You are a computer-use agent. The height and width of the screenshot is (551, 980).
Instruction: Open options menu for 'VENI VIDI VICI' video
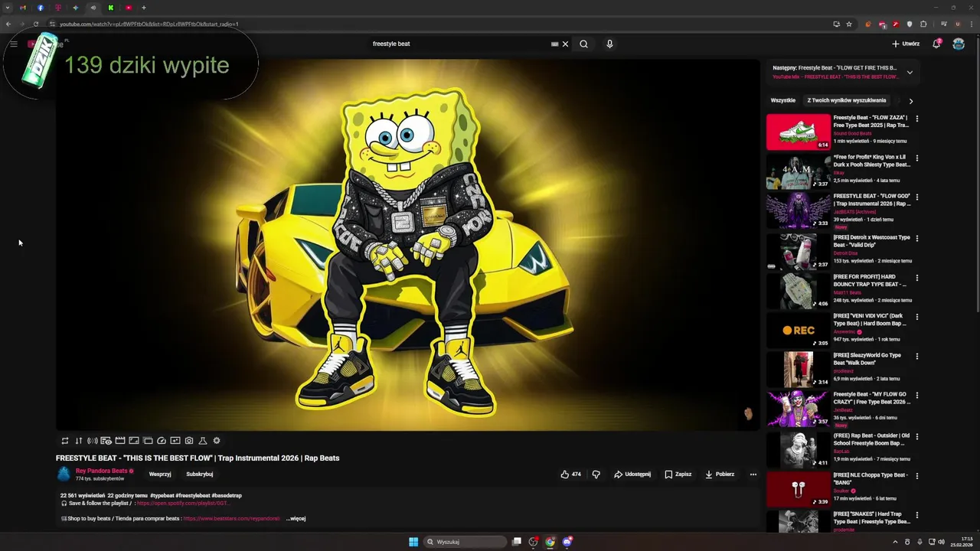[x=916, y=316]
